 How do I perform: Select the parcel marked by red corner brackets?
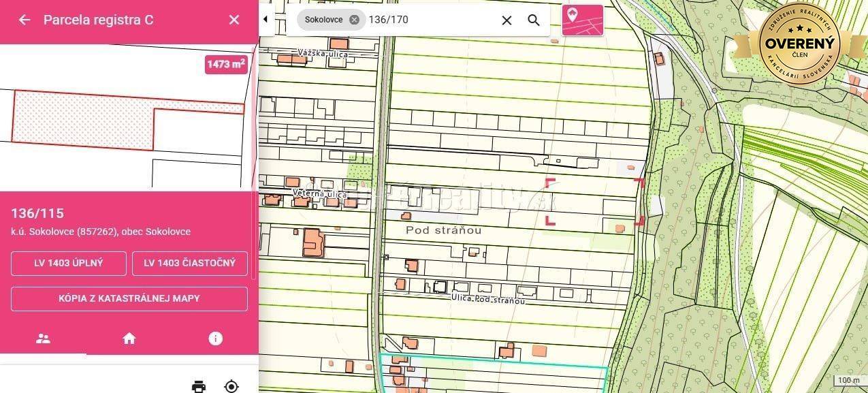(594, 202)
